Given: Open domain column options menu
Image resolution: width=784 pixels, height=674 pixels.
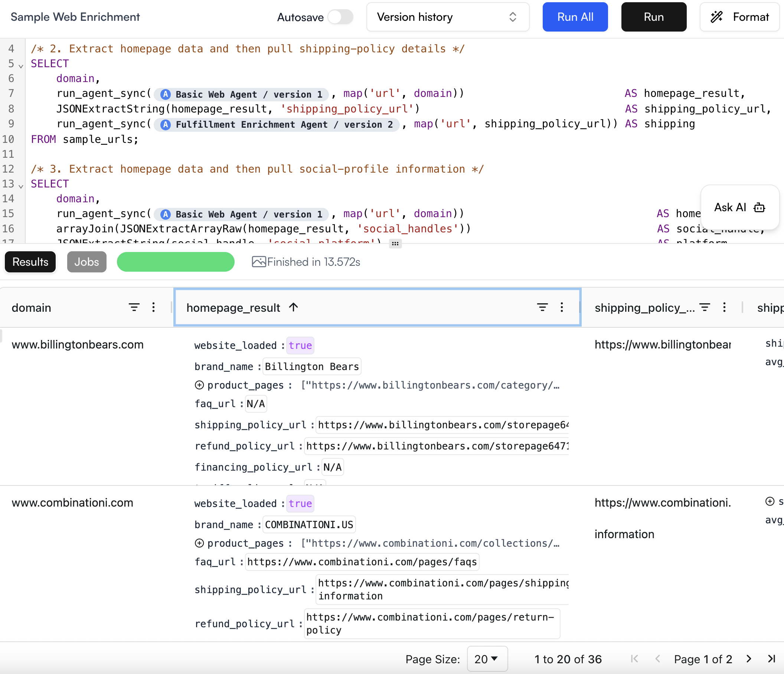Looking at the screenshot, I should click(x=153, y=307).
